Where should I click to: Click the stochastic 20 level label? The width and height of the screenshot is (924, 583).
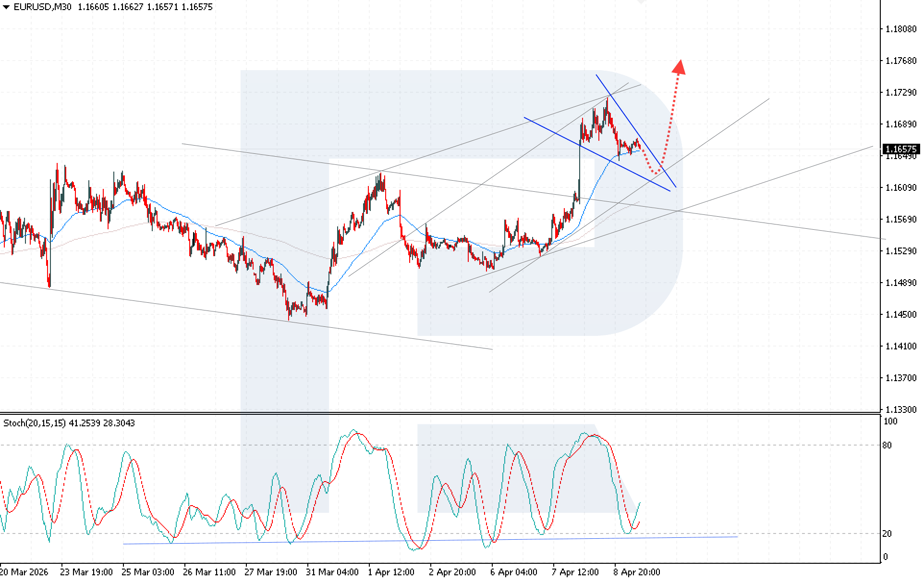[x=887, y=533]
